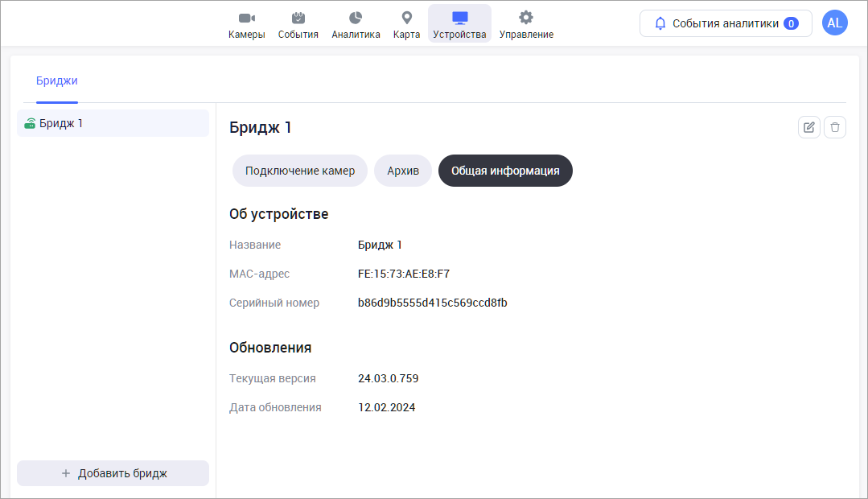The width and height of the screenshot is (868, 499).
Task: Click the current version value 24.03.0.759
Action: tap(389, 378)
